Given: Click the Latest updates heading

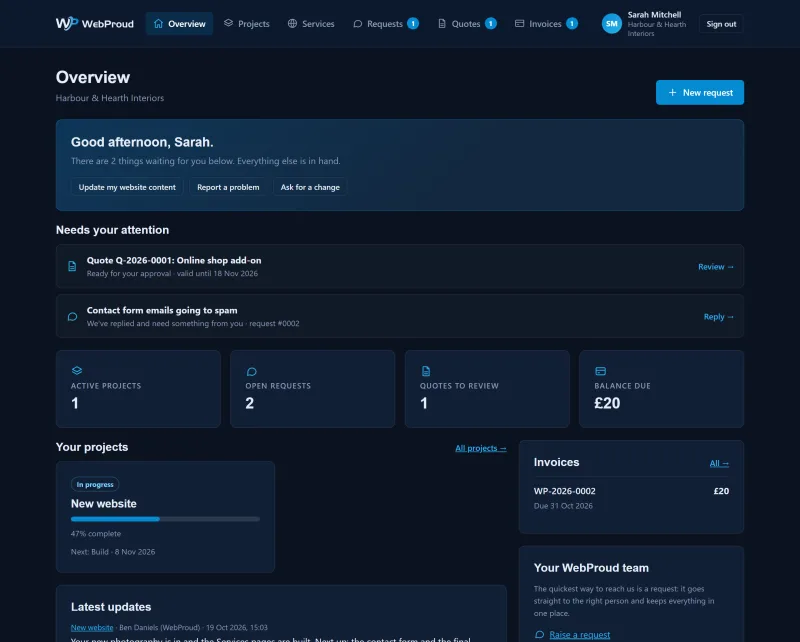Looking at the screenshot, I should tap(111, 607).
